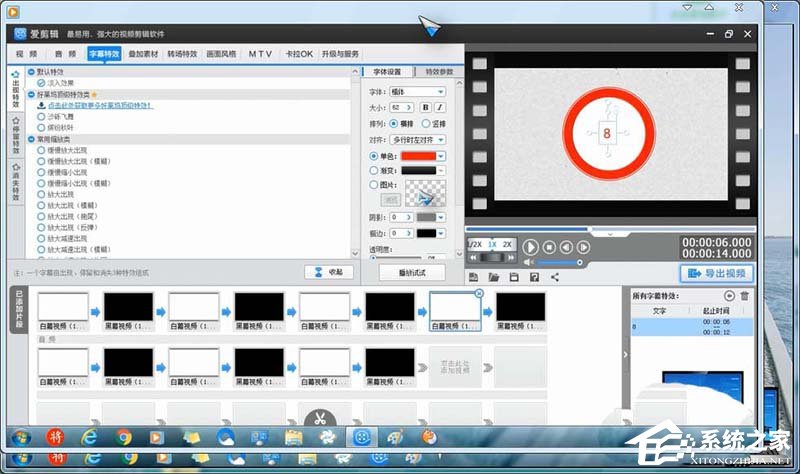Click the share icon below preview
This screenshot has height=474, width=800.
[x=555, y=277]
